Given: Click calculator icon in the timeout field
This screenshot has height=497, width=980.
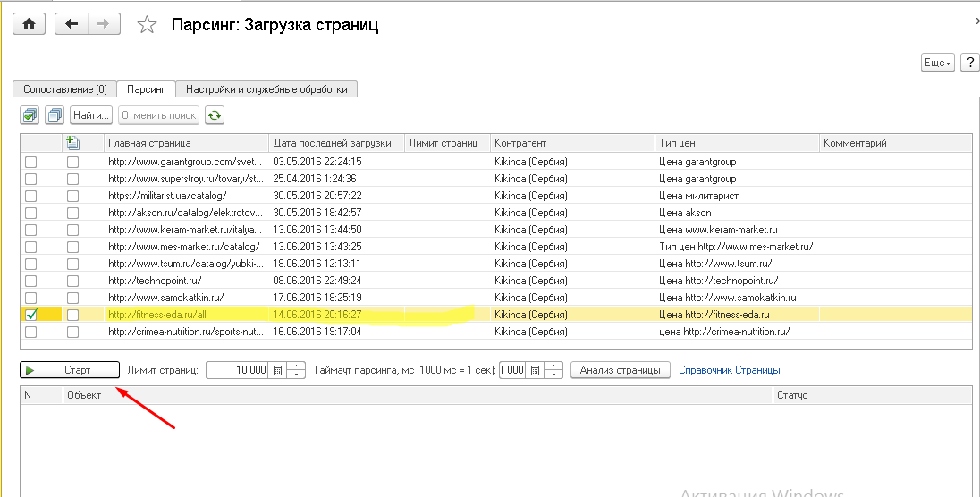Looking at the screenshot, I should pyautogui.click(x=535, y=370).
